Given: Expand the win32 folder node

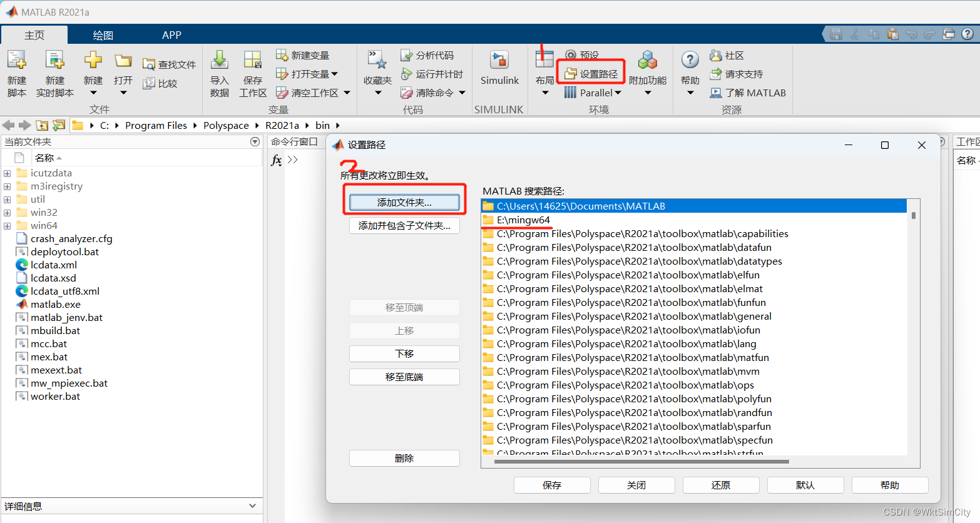Looking at the screenshot, I should [x=7, y=213].
